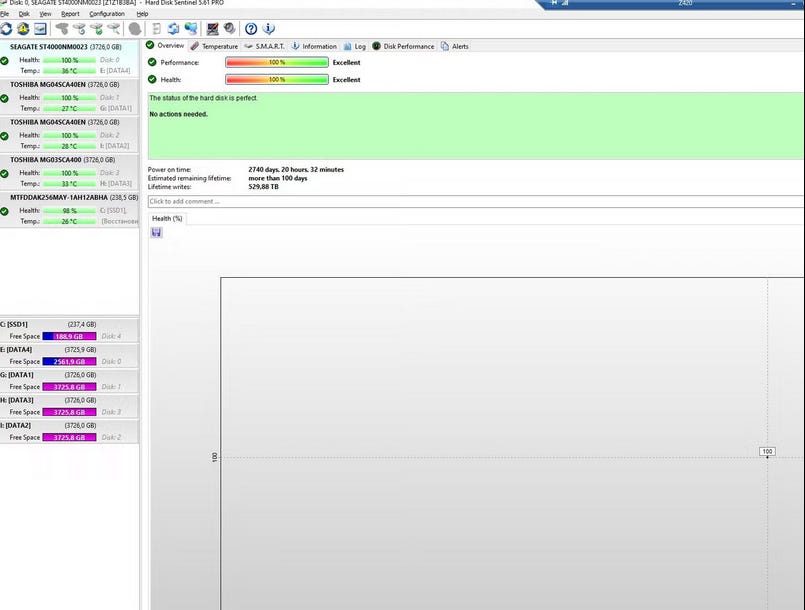Select the TOSHIBA MG03SCA400 disk

click(x=69, y=171)
